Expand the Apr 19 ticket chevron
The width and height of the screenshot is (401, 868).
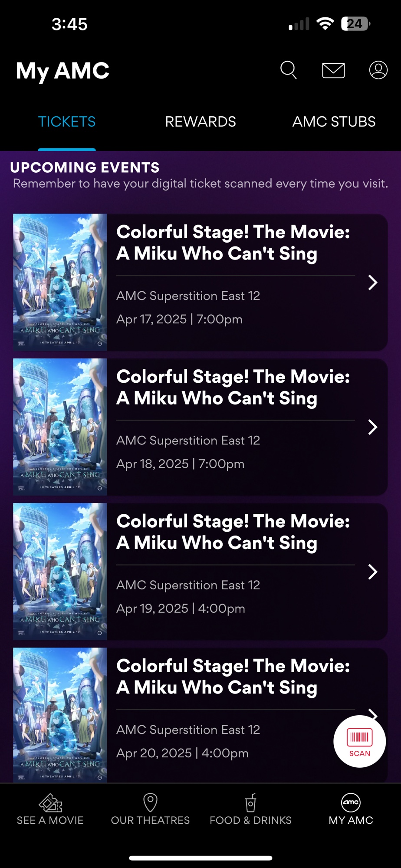coord(372,572)
